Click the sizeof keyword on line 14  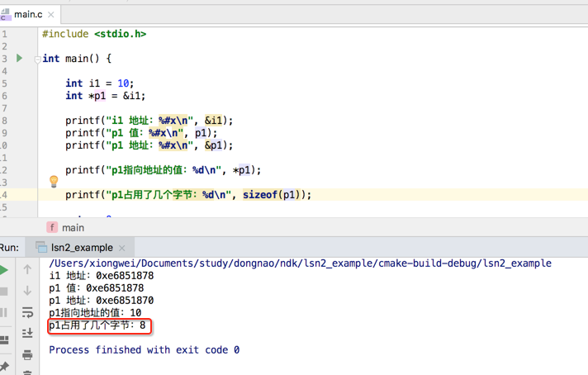tap(260, 195)
